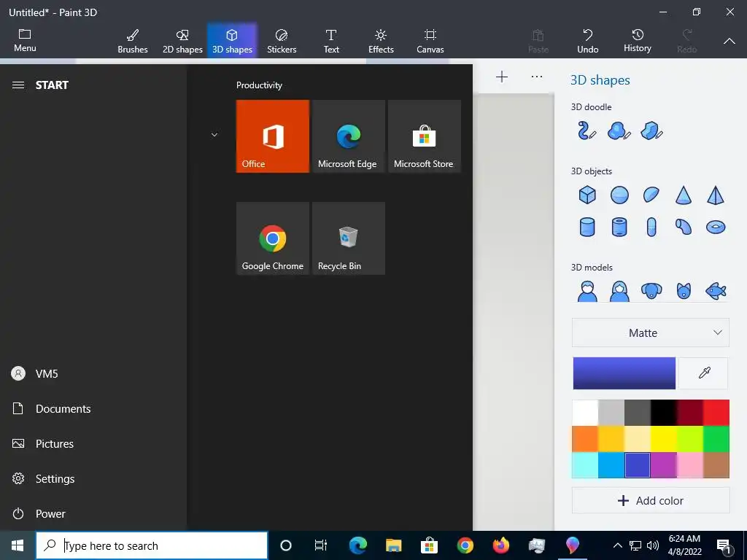Screen dimensions: 747x560
Task: Pick a color with the eyedropper
Action: coord(704,373)
